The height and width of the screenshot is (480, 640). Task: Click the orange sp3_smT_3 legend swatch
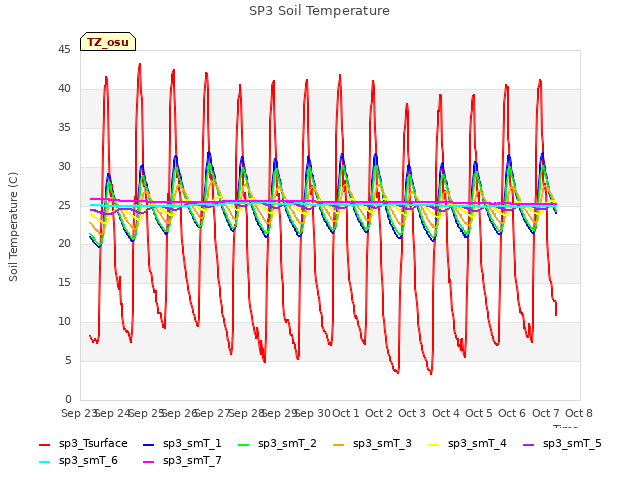(339, 444)
